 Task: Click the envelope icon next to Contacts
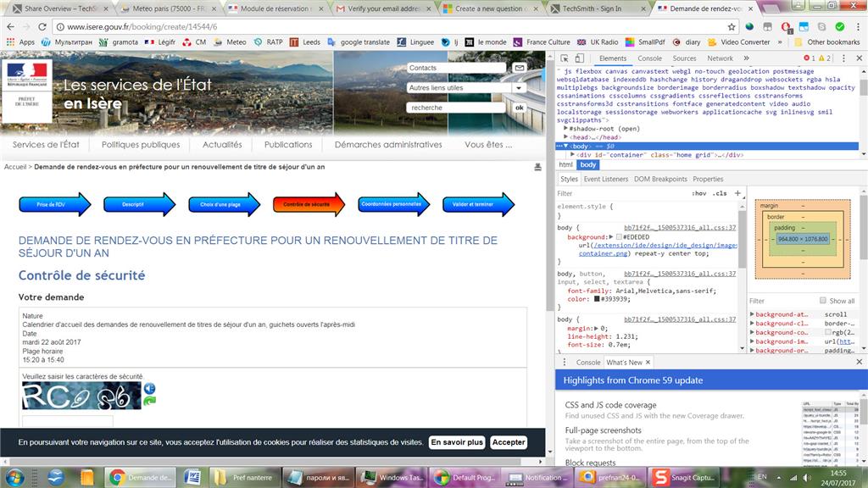[x=520, y=68]
